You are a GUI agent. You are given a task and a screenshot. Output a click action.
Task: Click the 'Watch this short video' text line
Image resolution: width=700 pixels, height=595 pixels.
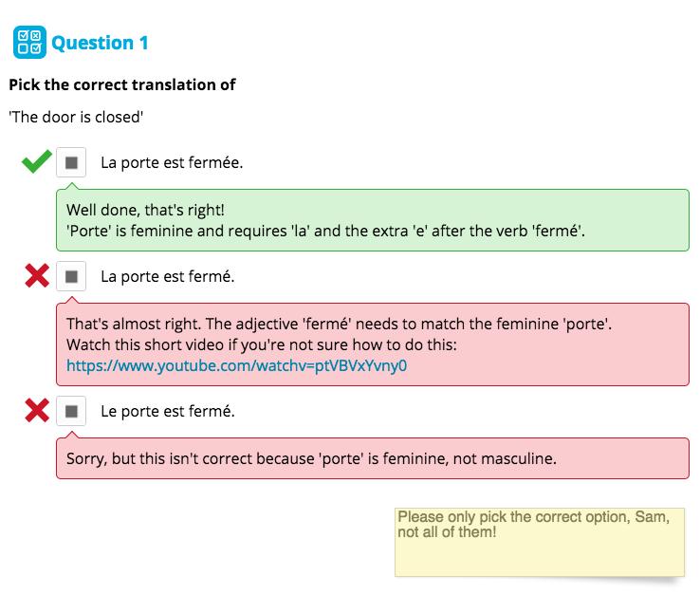coord(262,344)
